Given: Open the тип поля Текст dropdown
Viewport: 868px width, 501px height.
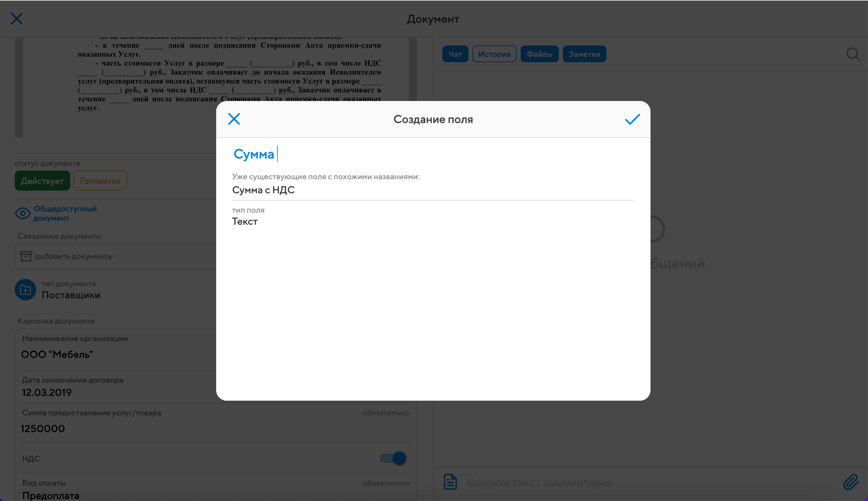Looking at the screenshot, I should pos(245,221).
